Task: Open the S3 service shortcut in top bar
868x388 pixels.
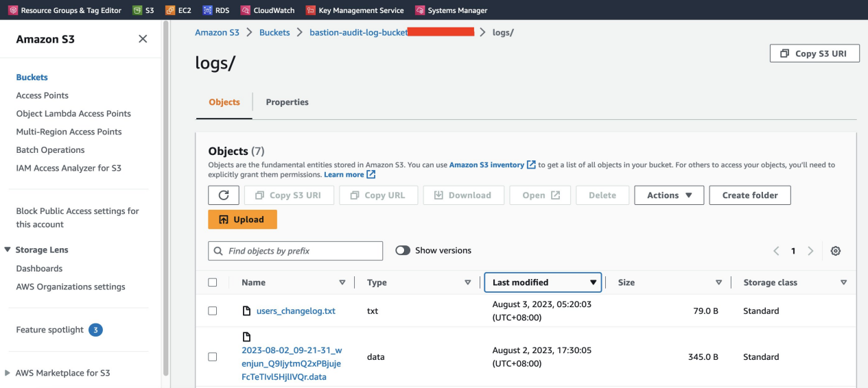Action: (143, 10)
